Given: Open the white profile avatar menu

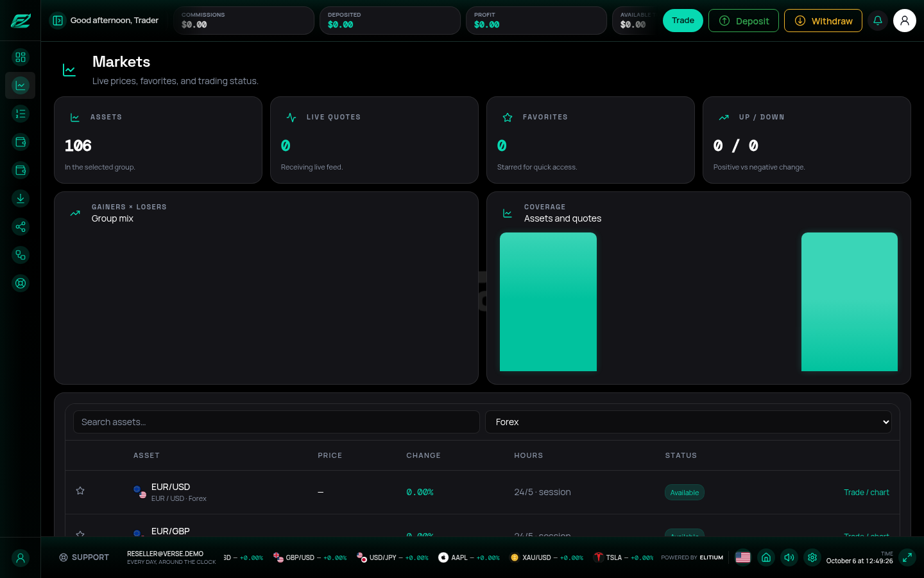Looking at the screenshot, I should (905, 21).
